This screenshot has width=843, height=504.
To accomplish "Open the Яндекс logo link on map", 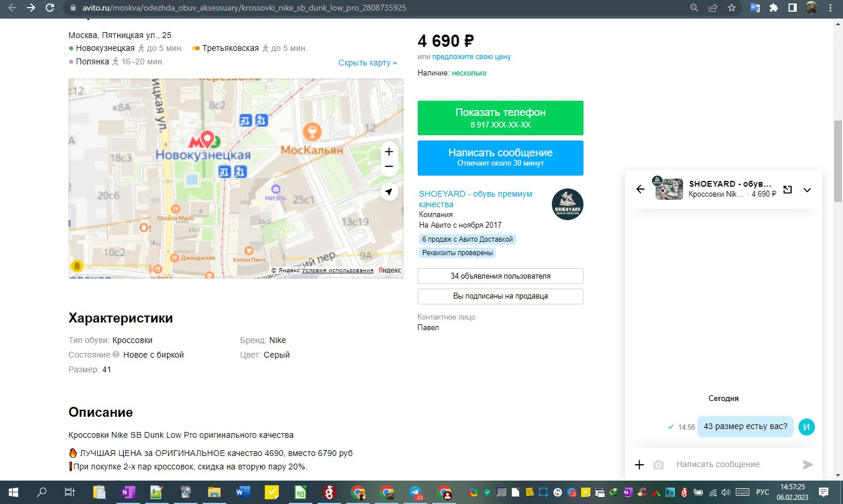I will [x=390, y=270].
